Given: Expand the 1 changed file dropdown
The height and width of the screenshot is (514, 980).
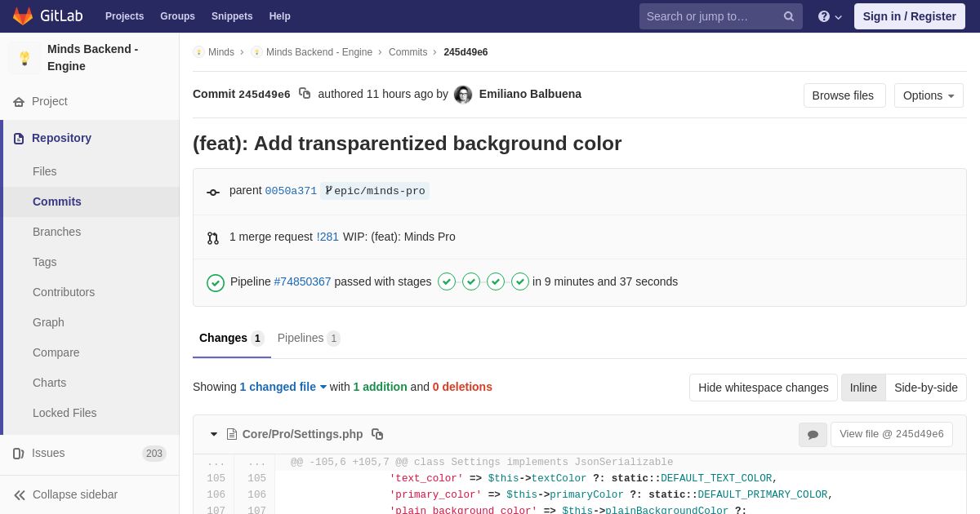Looking at the screenshot, I should (x=283, y=387).
